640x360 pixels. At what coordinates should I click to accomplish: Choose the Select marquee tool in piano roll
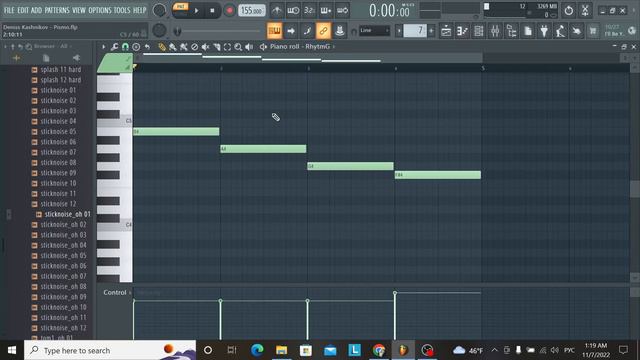(x=227, y=47)
